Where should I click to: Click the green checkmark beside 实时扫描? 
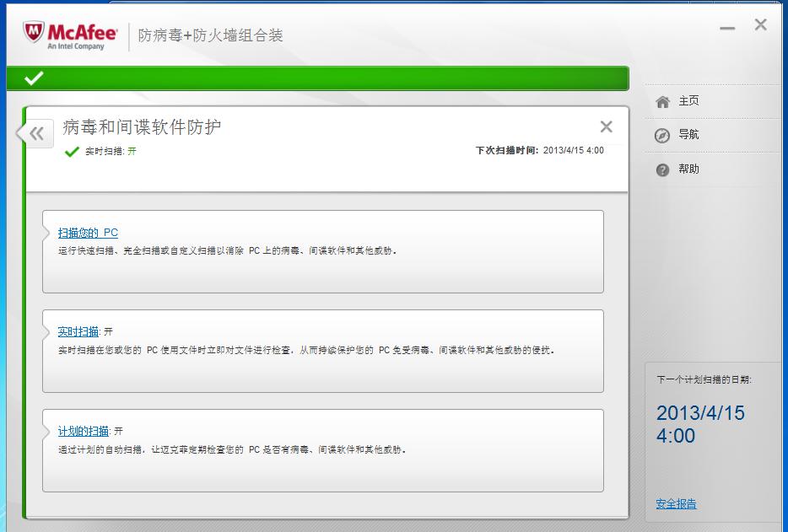72,151
